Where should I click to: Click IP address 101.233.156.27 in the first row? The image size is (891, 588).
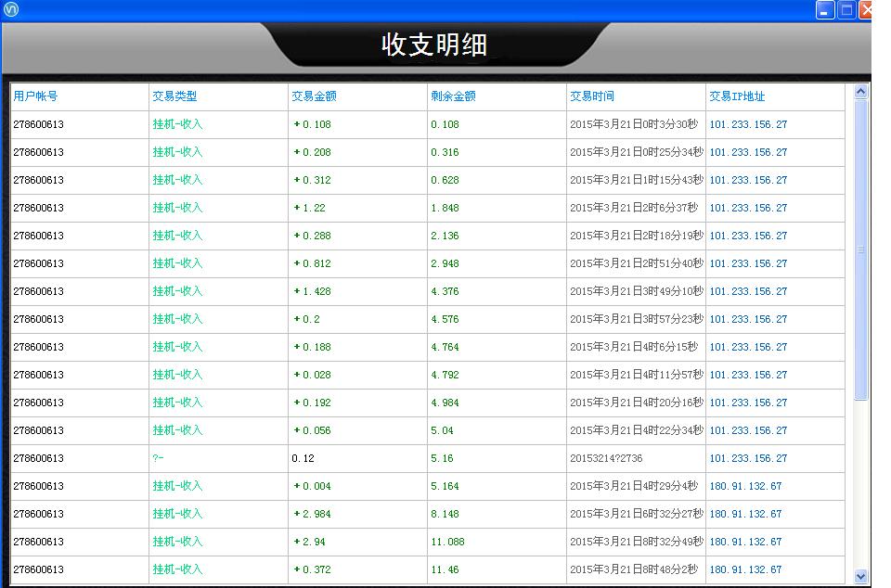[x=748, y=124]
